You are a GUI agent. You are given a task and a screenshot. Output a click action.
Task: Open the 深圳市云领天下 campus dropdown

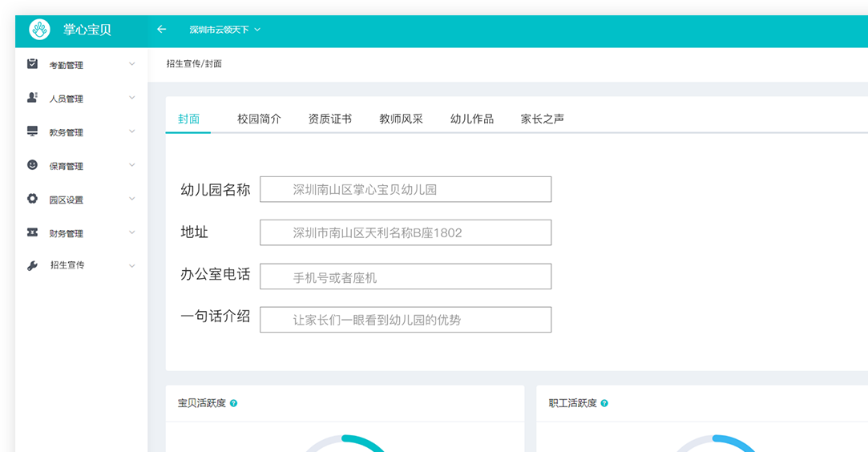coord(224,30)
